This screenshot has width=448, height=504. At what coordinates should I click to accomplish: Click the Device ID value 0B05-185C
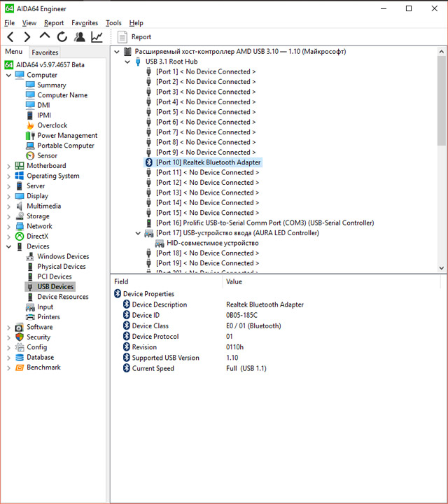[241, 315]
